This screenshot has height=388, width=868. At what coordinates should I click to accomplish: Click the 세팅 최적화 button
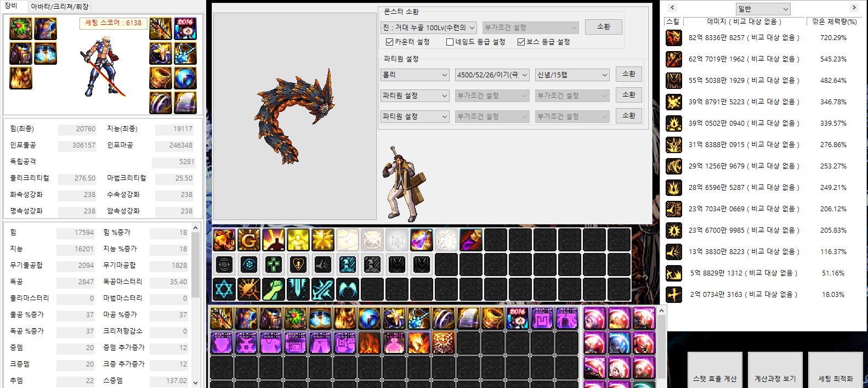coord(835,378)
